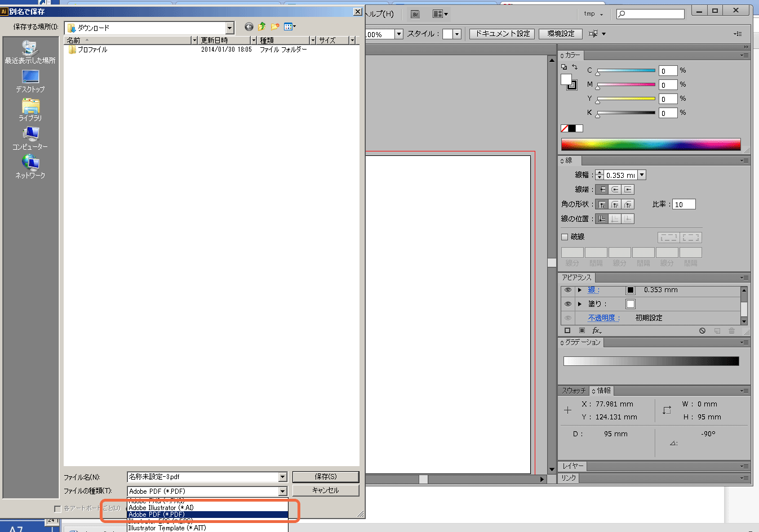
Task: Open recently viewed places (最近表示した場所)
Action: 30,52
